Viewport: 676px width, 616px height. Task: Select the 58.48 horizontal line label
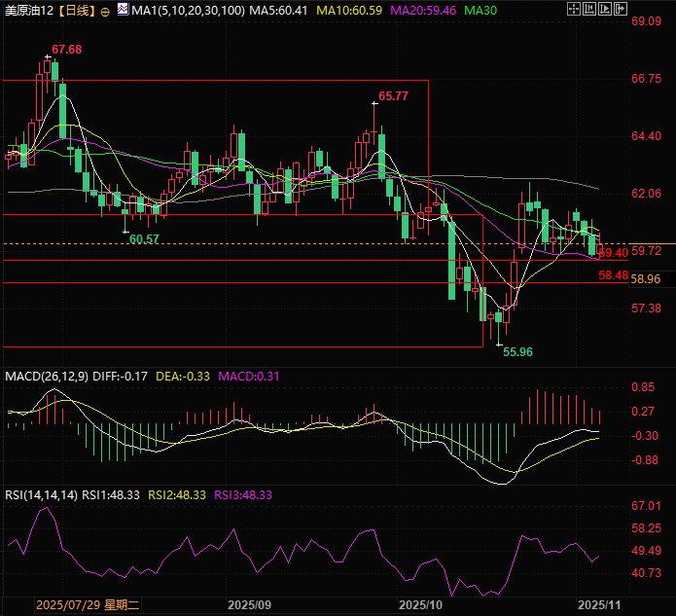tap(613, 276)
